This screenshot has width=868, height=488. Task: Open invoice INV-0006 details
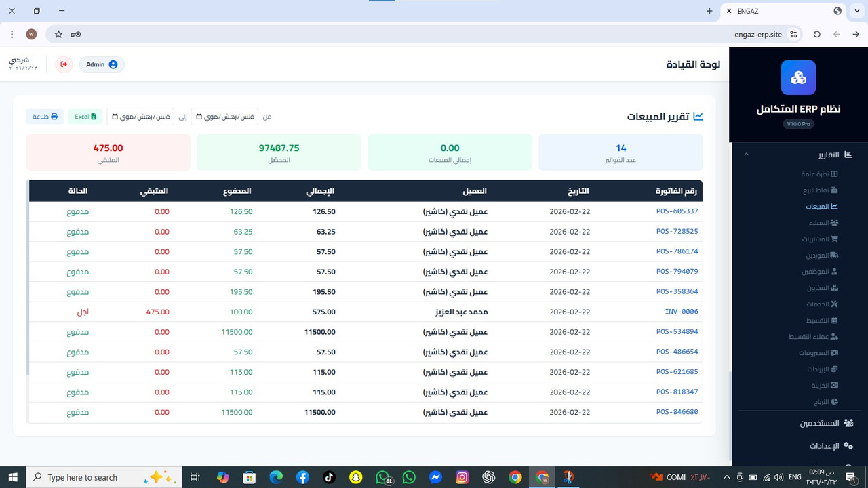click(x=681, y=312)
